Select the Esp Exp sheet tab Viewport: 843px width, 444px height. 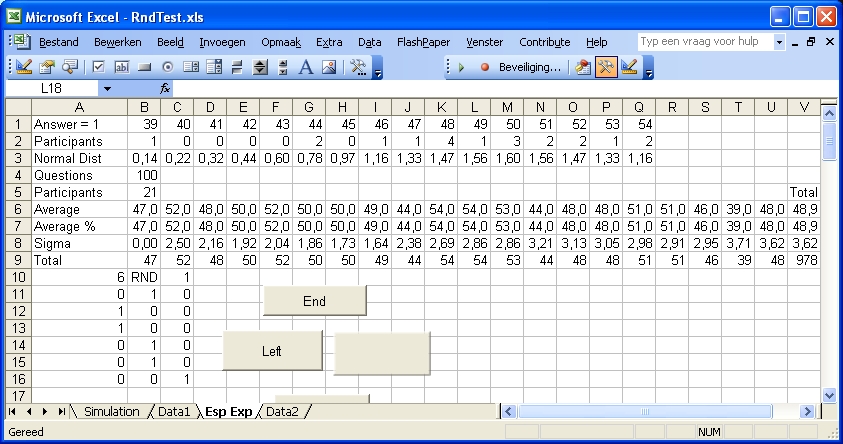click(x=228, y=412)
